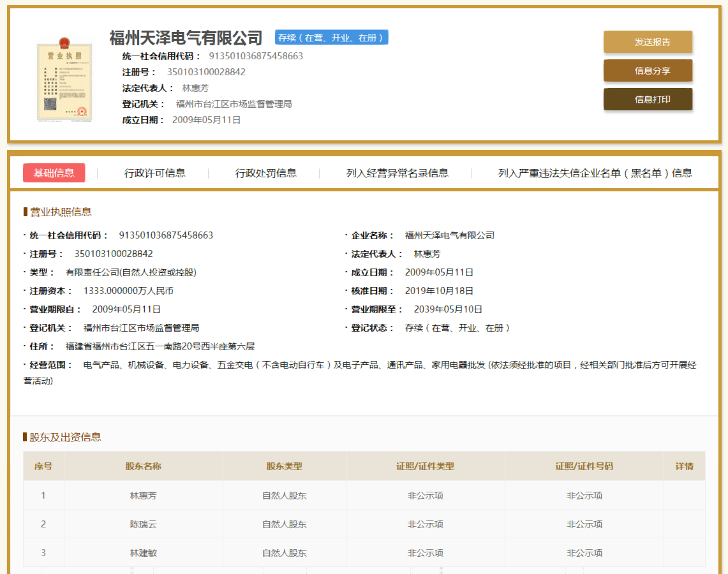This screenshot has width=728, height=574.
Task: Select shareholder 陈瑞云 in row 2
Action: tap(143, 524)
